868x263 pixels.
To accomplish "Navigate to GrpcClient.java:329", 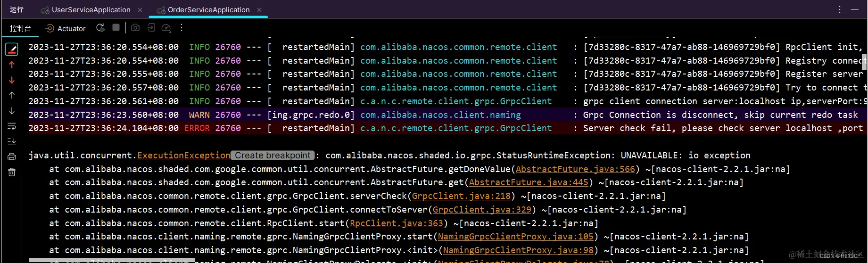I will (482, 209).
